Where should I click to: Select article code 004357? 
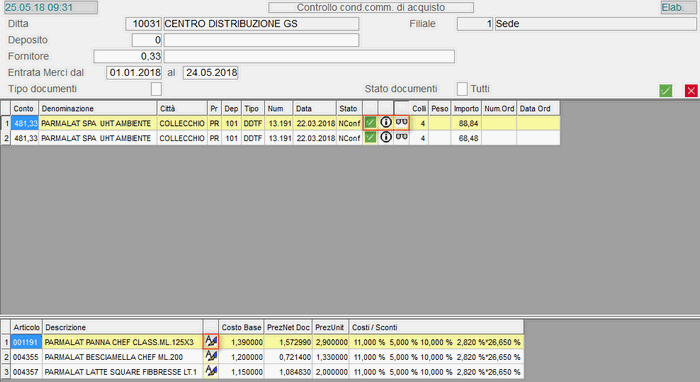pos(26,372)
